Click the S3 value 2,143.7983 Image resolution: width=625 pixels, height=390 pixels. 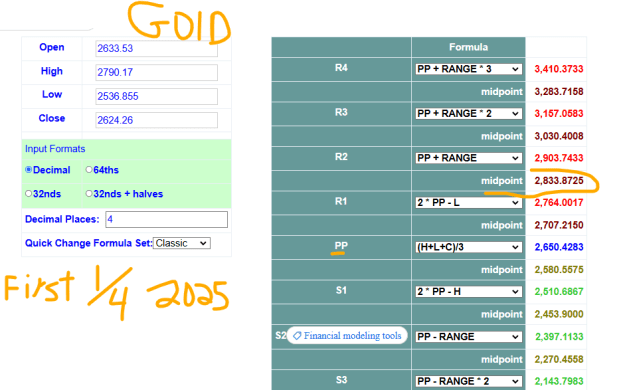[559, 381]
